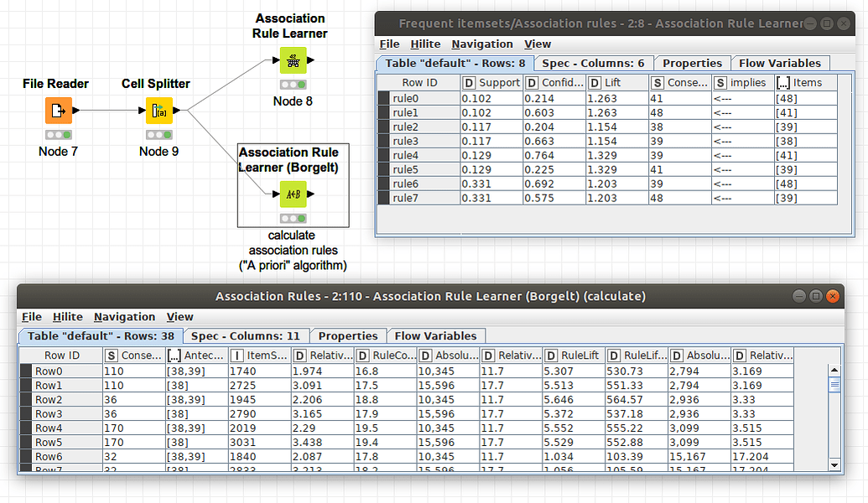Click the Items column collection type icon

point(783,83)
